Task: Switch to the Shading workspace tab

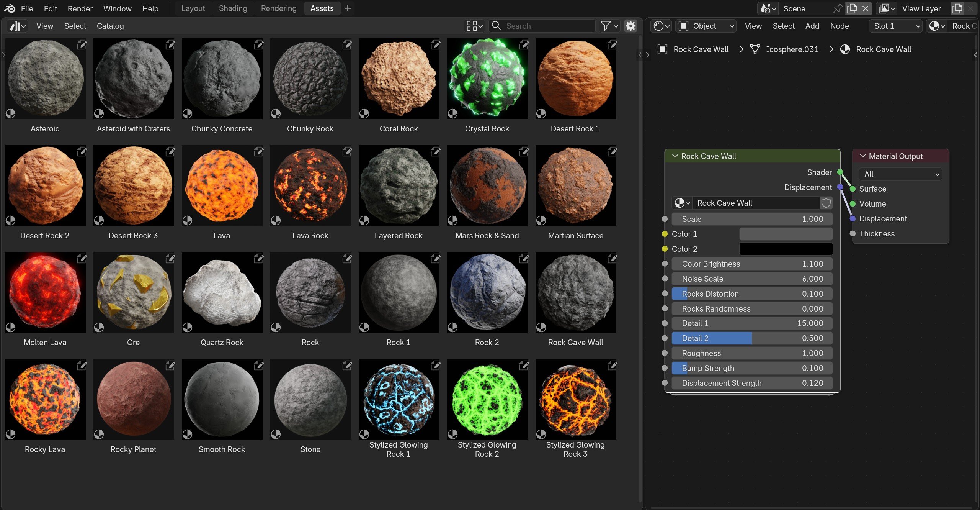Action: tap(233, 8)
